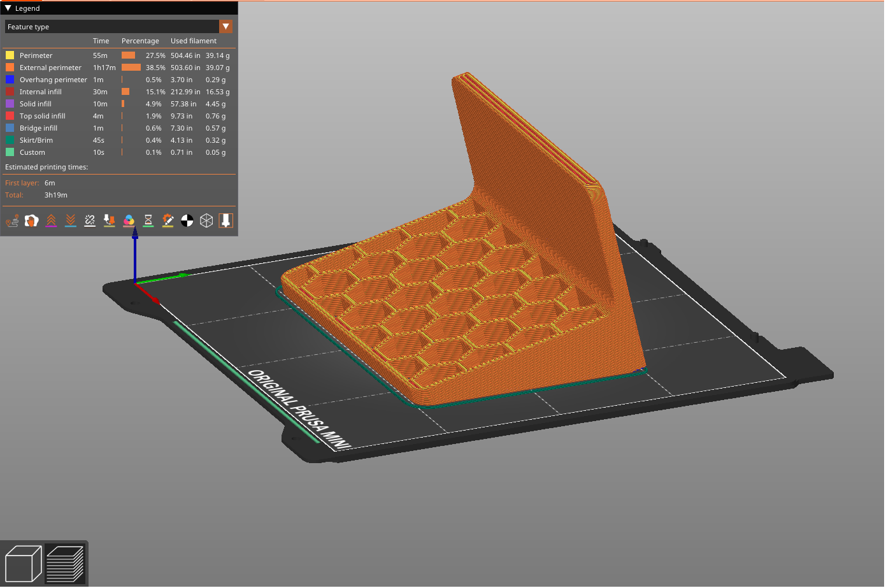Toggle travel moves visibility icon
The image size is (886, 588).
[x=12, y=221]
